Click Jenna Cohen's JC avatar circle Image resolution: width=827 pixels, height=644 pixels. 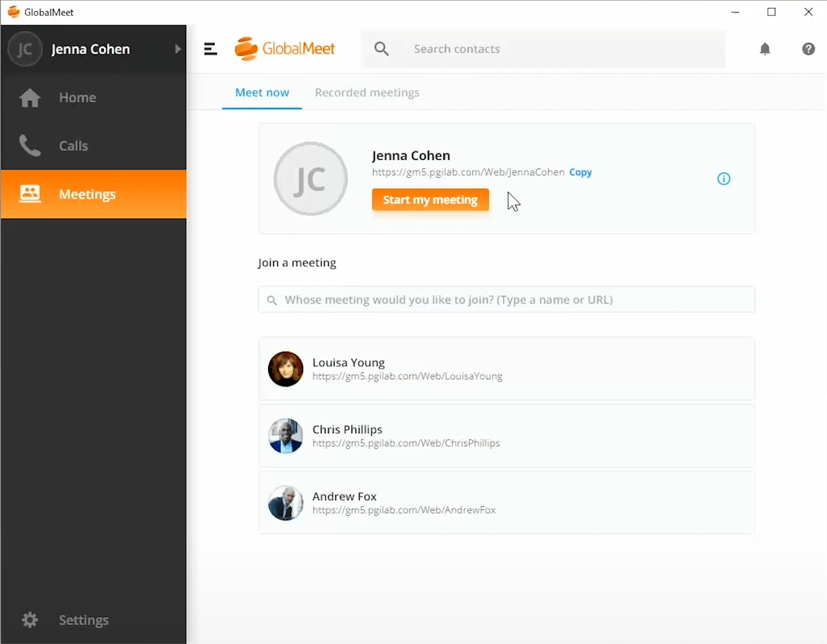[311, 179]
